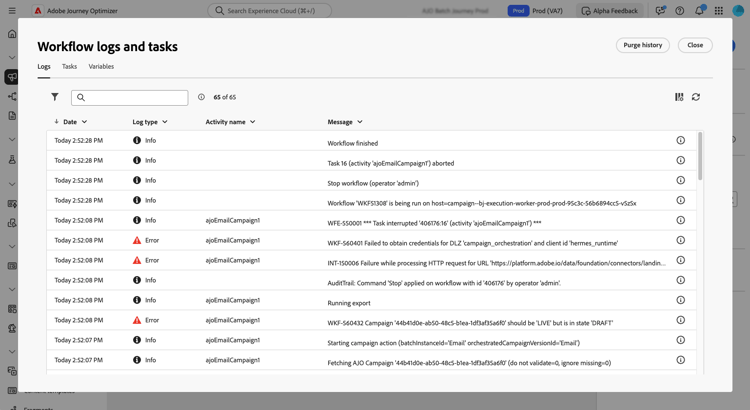Click the info icon beside the 65 of 65 count
Image resolution: width=750 pixels, height=410 pixels.
click(x=201, y=97)
